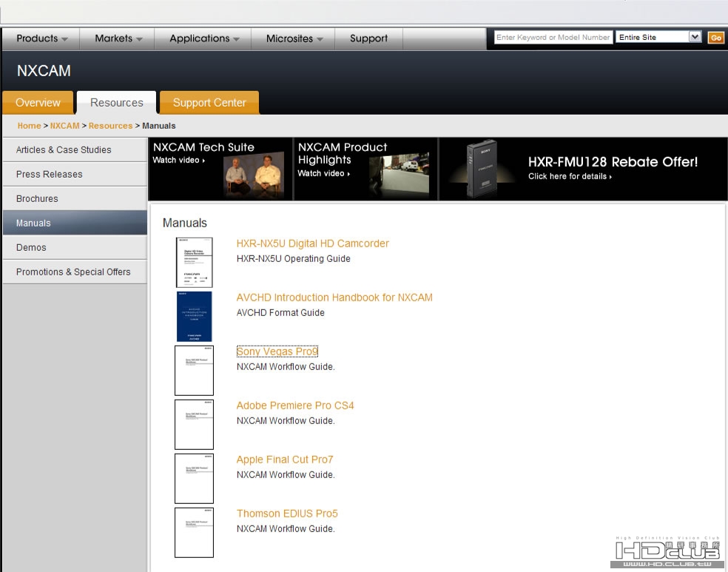Click the keyword or model number search field
728x572 pixels.
(553, 37)
